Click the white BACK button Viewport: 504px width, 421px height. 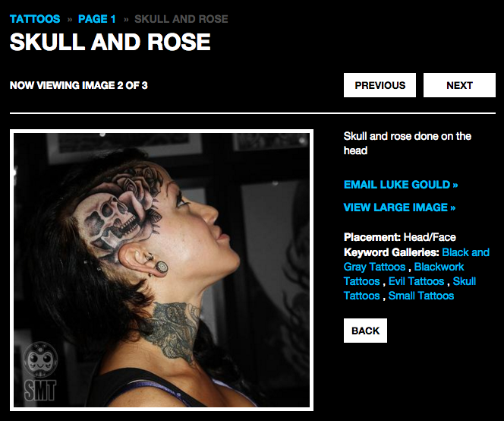[x=365, y=331]
